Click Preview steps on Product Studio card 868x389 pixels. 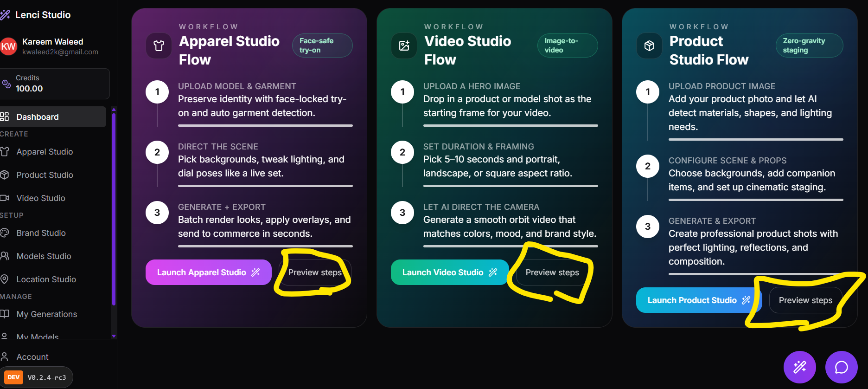point(805,300)
